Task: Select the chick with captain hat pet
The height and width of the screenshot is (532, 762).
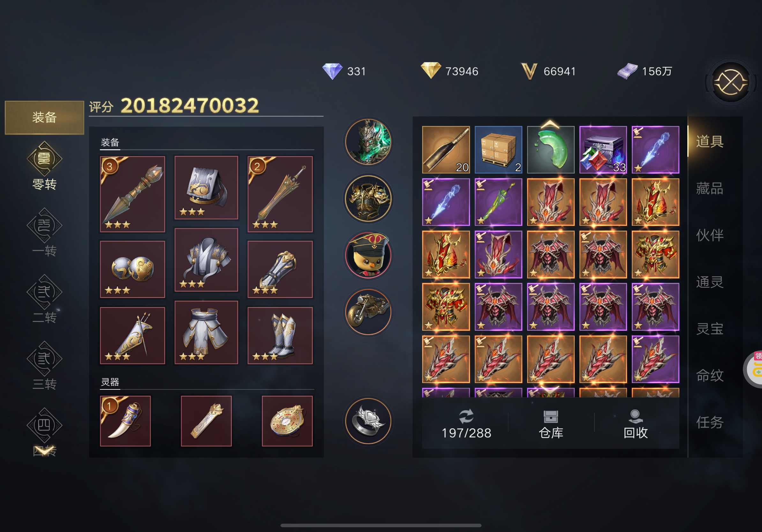Action: tap(368, 255)
